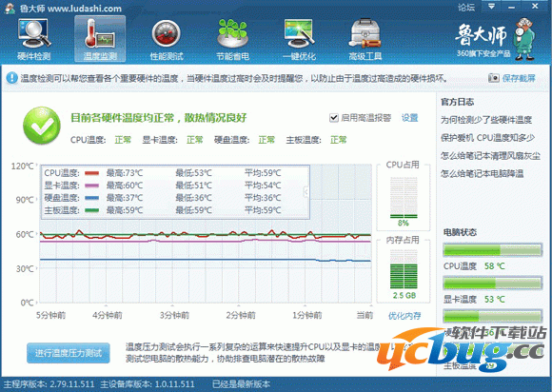The image size is (552, 392).
Task: Click the 内存占用 memory usage meter
Action: pyautogui.click(x=404, y=268)
